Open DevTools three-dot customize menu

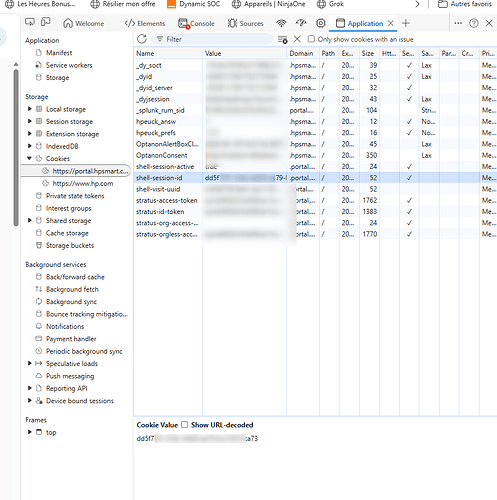(458, 23)
